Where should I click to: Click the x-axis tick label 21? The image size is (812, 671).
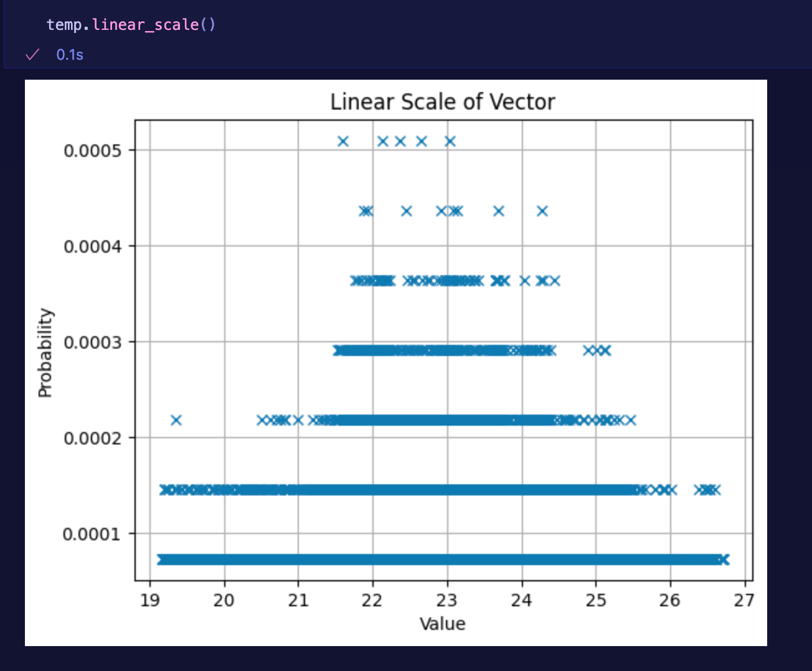tap(298, 600)
